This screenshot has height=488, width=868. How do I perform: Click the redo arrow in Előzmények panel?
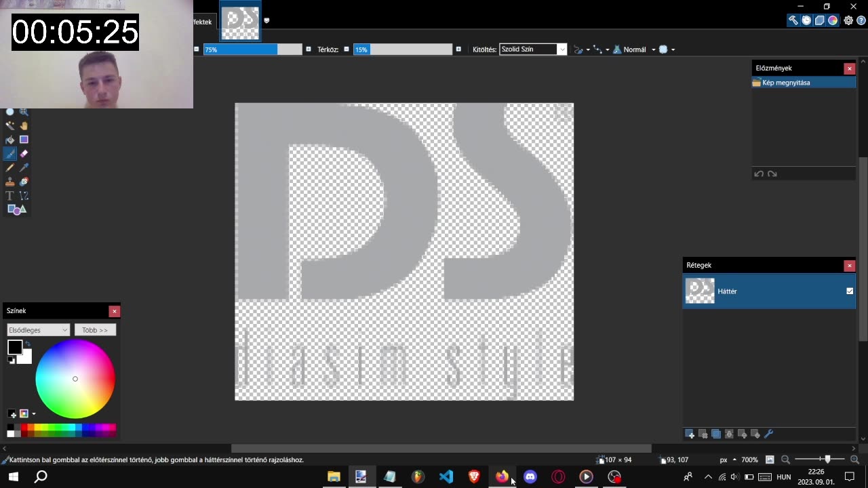pyautogui.click(x=772, y=174)
